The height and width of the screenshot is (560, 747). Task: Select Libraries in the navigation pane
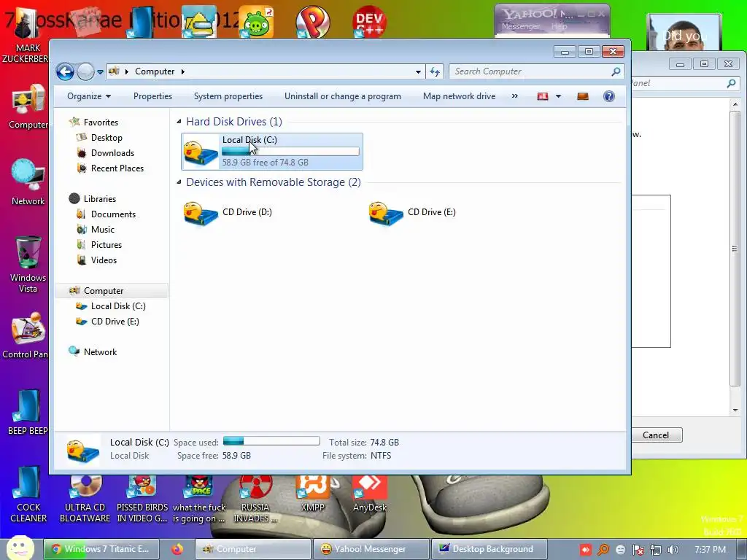coord(99,199)
